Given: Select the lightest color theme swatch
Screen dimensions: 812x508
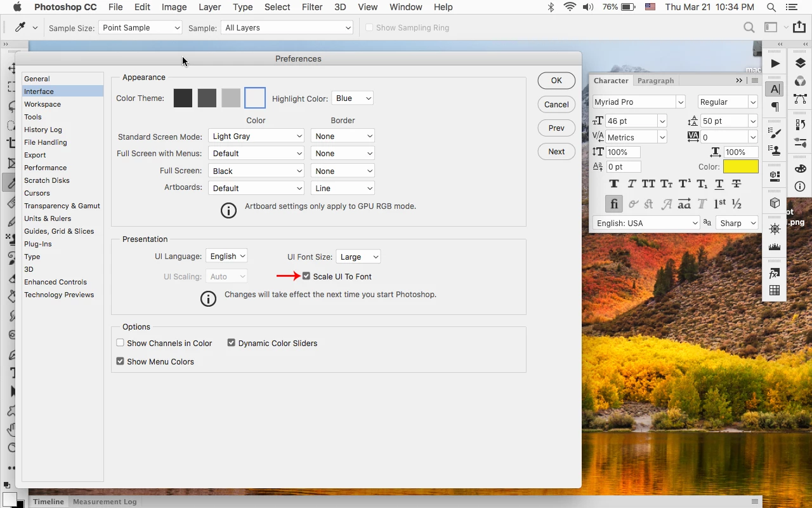Looking at the screenshot, I should [x=255, y=98].
